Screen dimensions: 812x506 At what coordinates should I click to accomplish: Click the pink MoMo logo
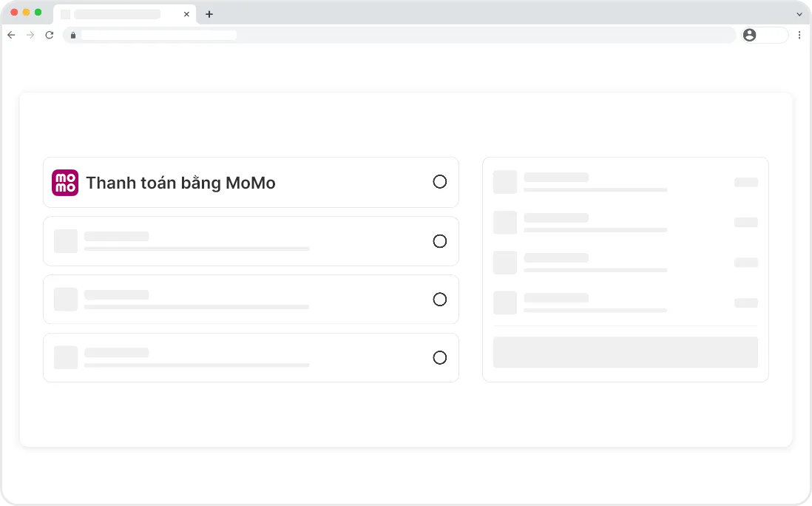(65, 182)
